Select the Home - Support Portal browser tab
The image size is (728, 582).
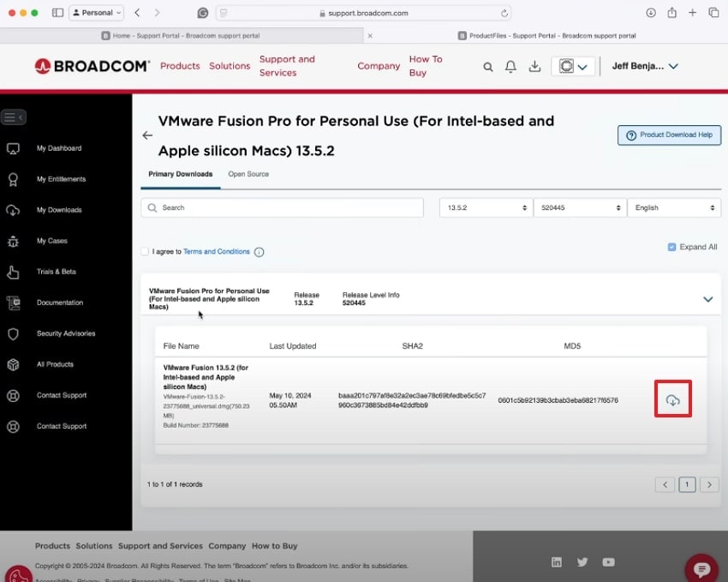[181, 36]
